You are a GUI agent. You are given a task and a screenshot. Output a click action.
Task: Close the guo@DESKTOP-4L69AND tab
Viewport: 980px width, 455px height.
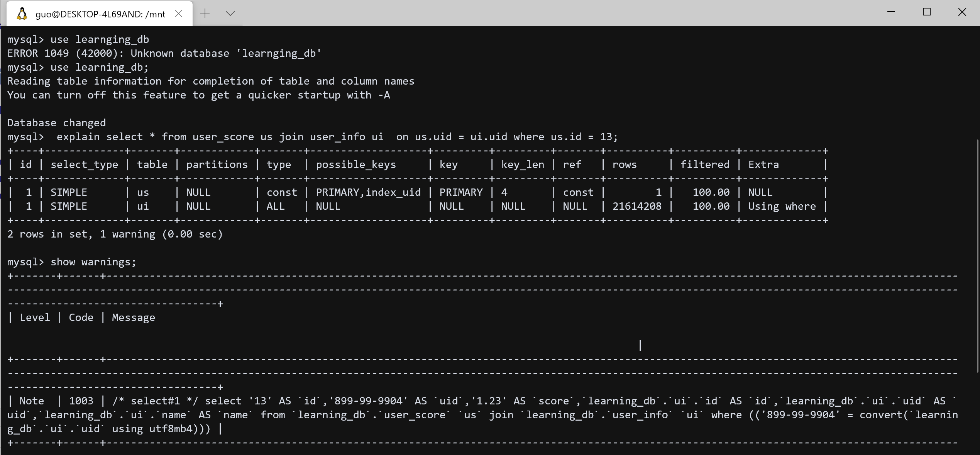coord(178,14)
